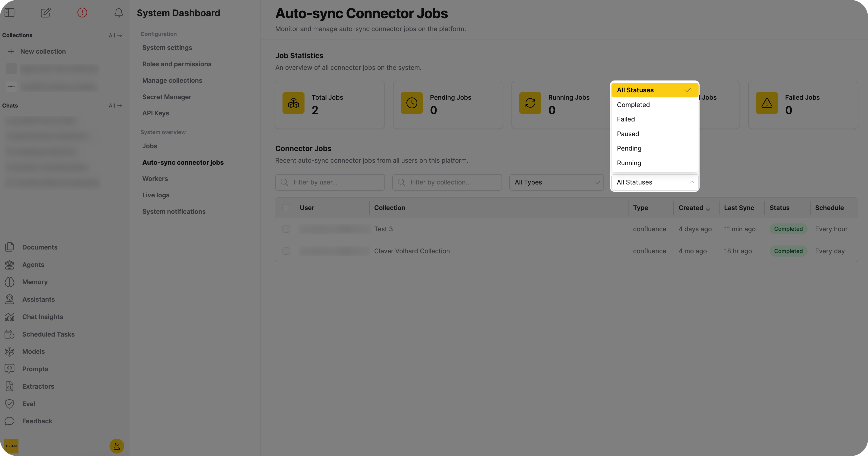The image size is (868, 456).
Task: Open Eval shield icon
Action: point(9,404)
